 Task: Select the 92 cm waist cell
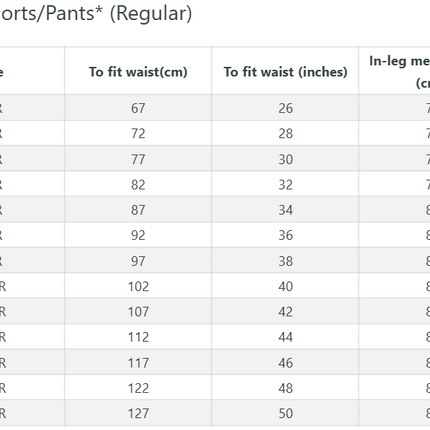[x=138, y=235]
